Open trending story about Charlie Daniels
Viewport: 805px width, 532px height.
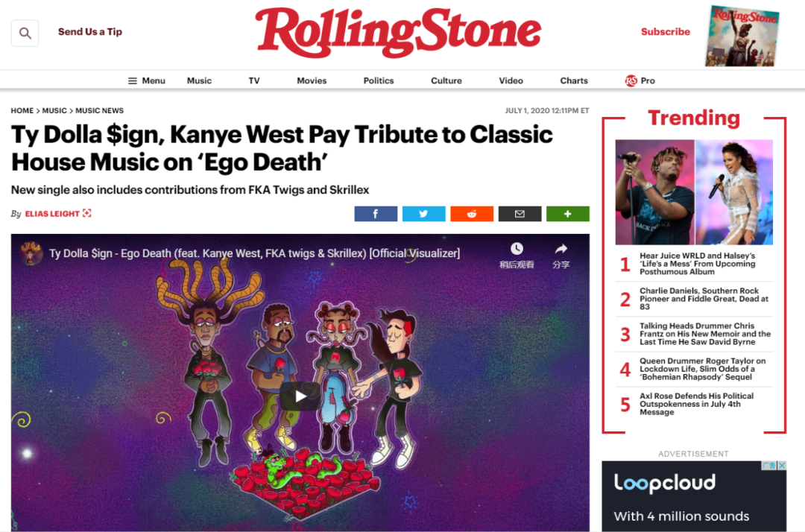pyautogui.click(x=704, y=299)
